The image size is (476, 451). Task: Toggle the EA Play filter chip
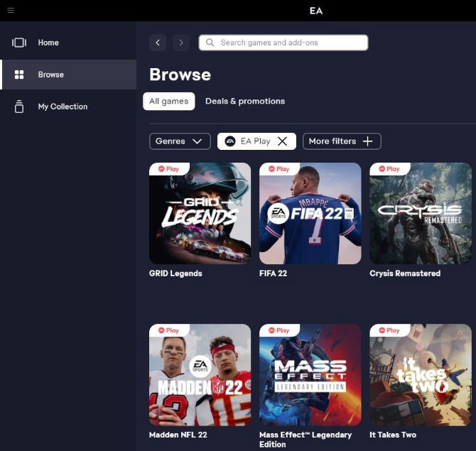(x=256, y=141)
